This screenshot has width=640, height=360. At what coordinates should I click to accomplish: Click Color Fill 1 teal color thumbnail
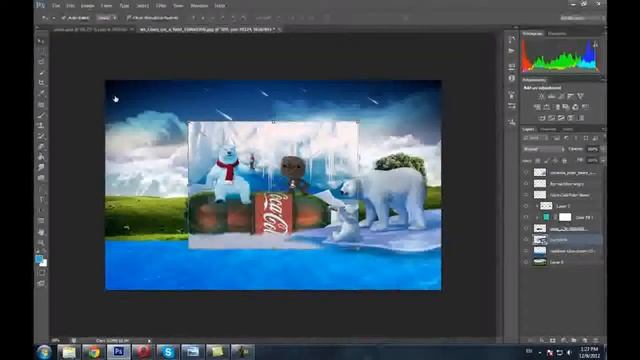coord(546,218)
